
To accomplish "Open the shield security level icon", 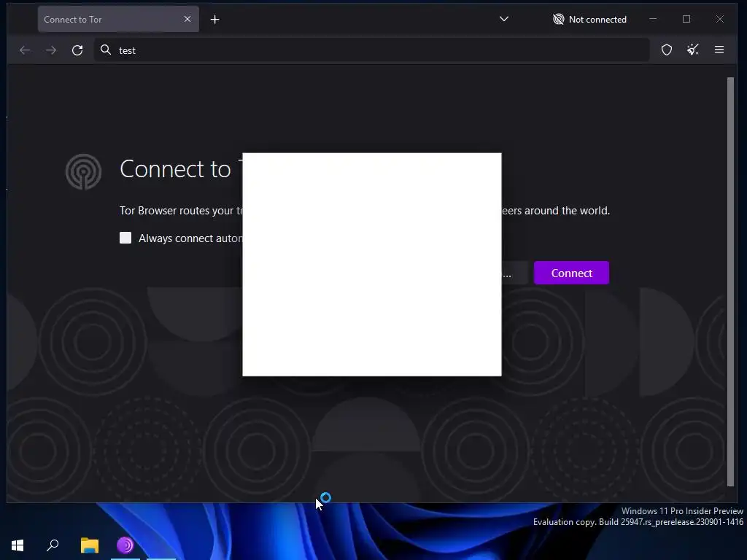I will (667, 50).
